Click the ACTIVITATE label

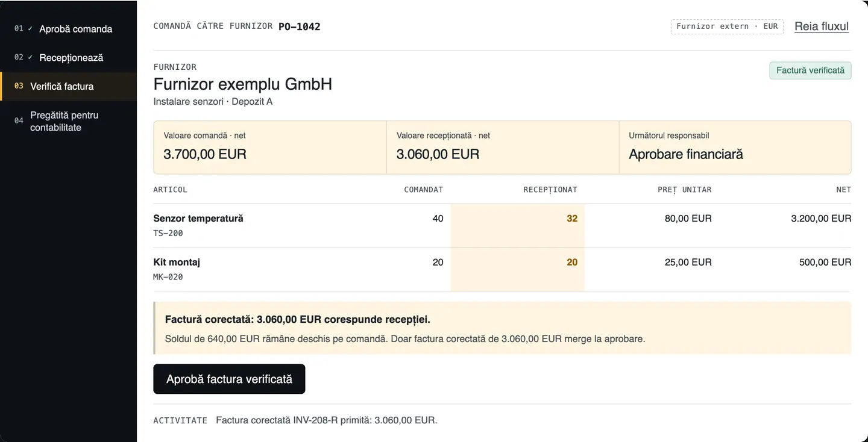[x=180, y=420]
